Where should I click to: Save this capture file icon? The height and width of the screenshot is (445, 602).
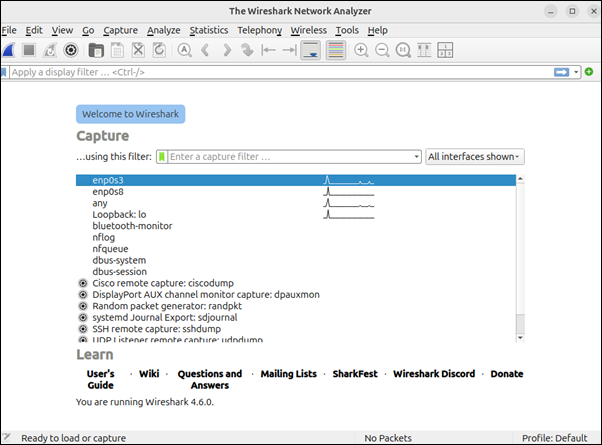pos(117,50)
